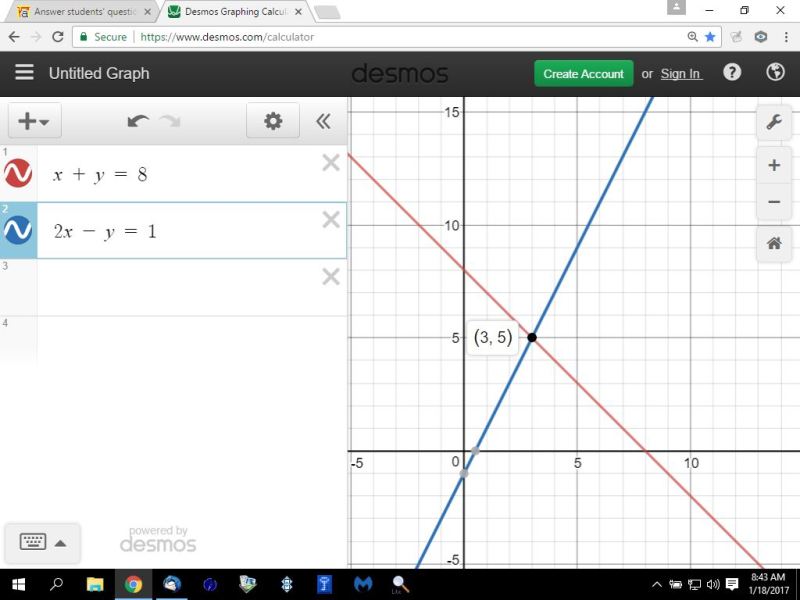The image size is (800, 600).
Task: Open the Windows Start menu
Action: [x=18, y=584]
